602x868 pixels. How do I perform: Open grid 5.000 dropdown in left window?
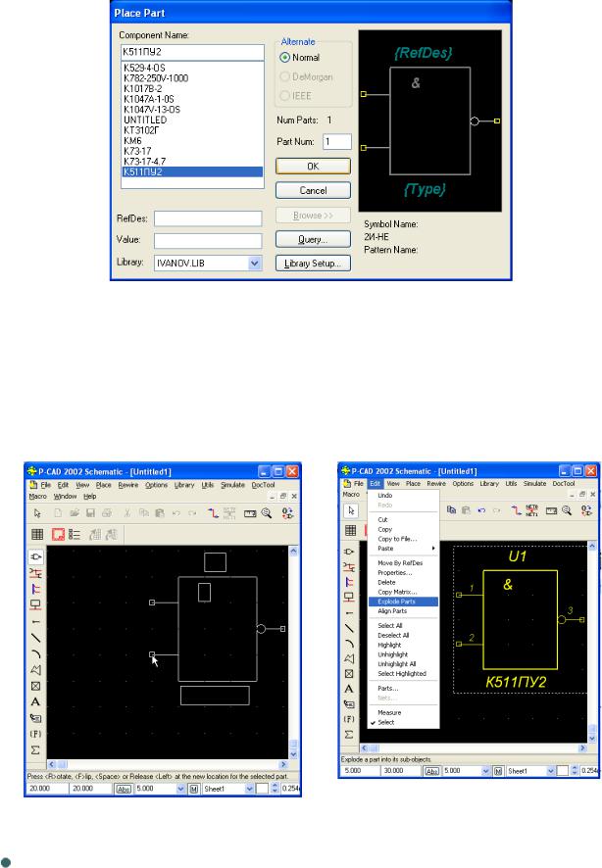(x=180, y=789)
